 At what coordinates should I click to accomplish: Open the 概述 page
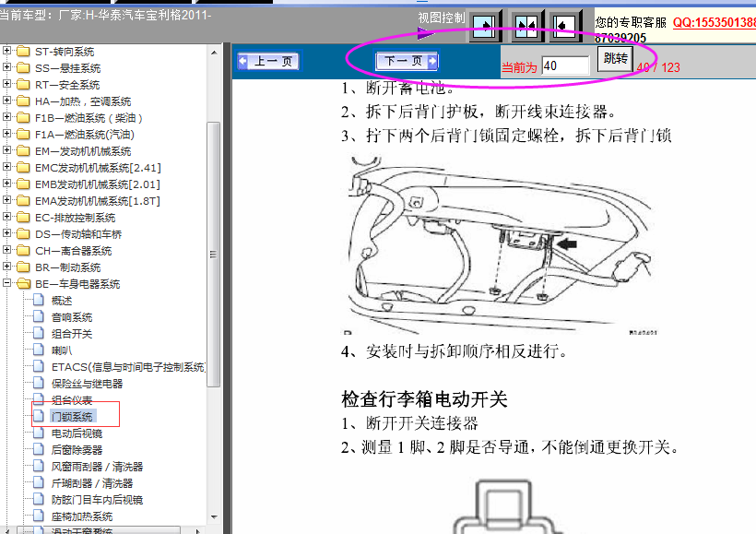pos(62,301)
